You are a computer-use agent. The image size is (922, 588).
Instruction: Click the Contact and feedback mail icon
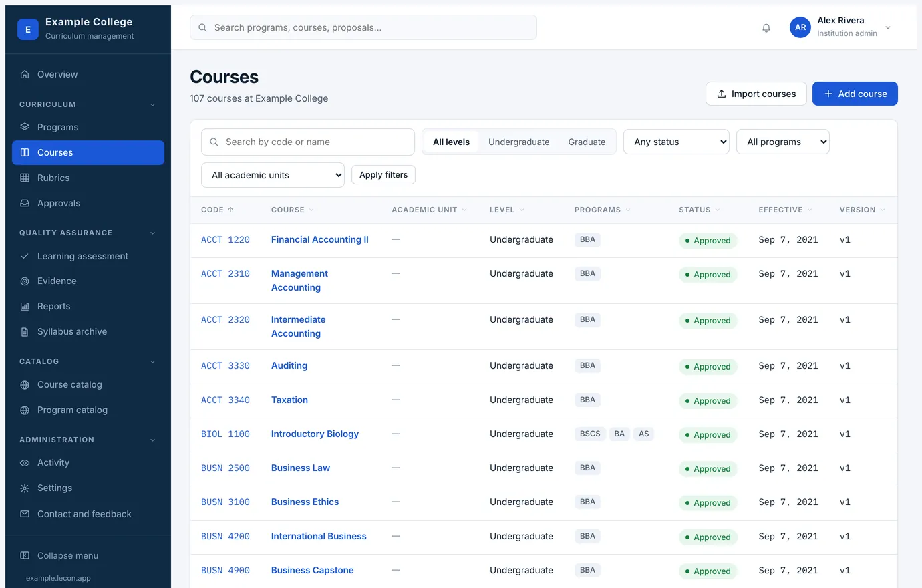click(x=25, y=514)
